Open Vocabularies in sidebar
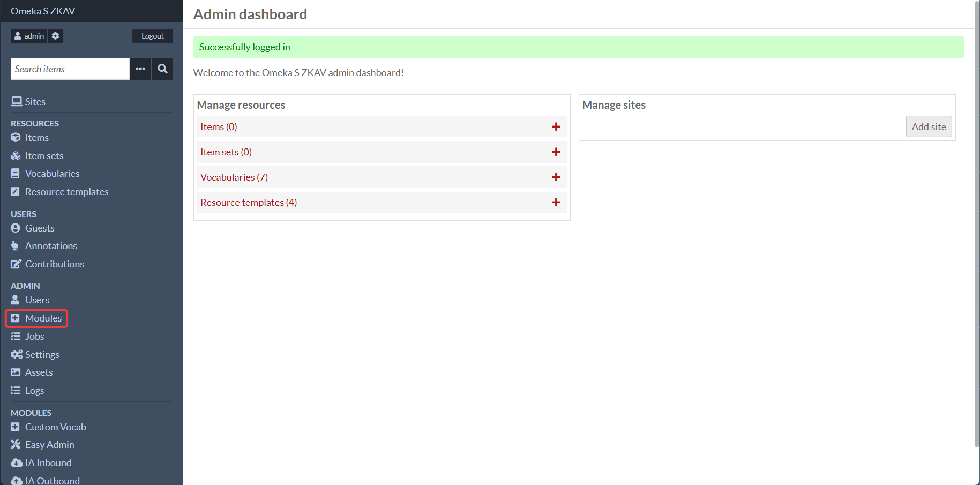 pyautogui.click(x=53, y=174)
